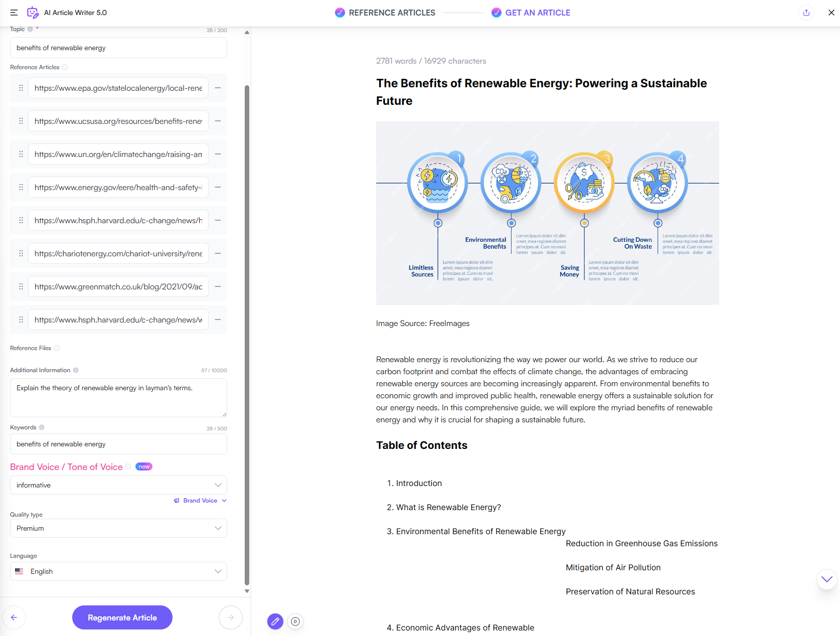Remove the epa.gov reference article
This screenshot has width=840, height=636.
point(218,88)
